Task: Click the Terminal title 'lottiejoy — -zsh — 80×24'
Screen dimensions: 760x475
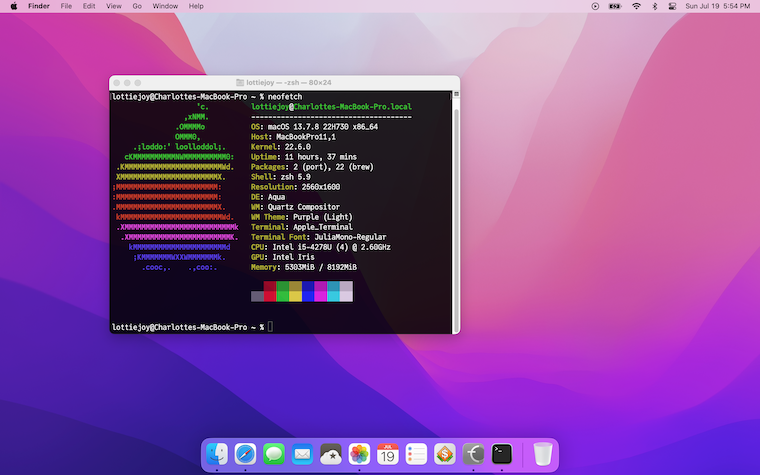Action: point(289,82)
